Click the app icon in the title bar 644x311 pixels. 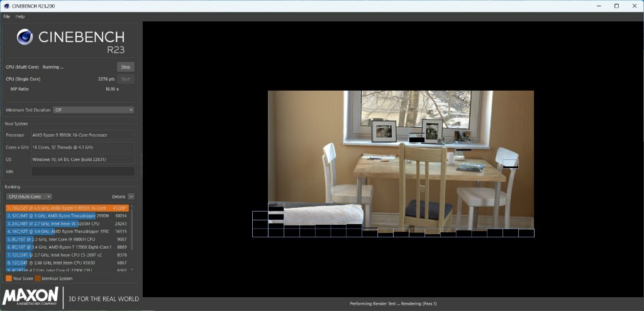6,6
